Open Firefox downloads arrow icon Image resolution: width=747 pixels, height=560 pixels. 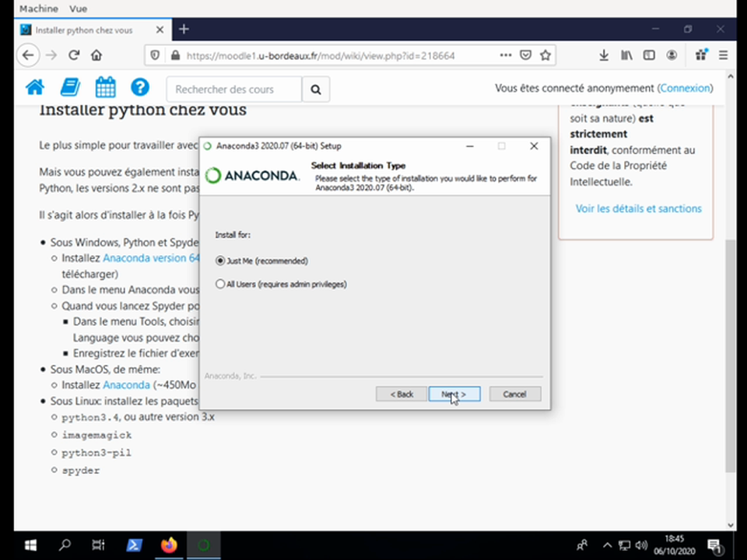pos(604,55)
